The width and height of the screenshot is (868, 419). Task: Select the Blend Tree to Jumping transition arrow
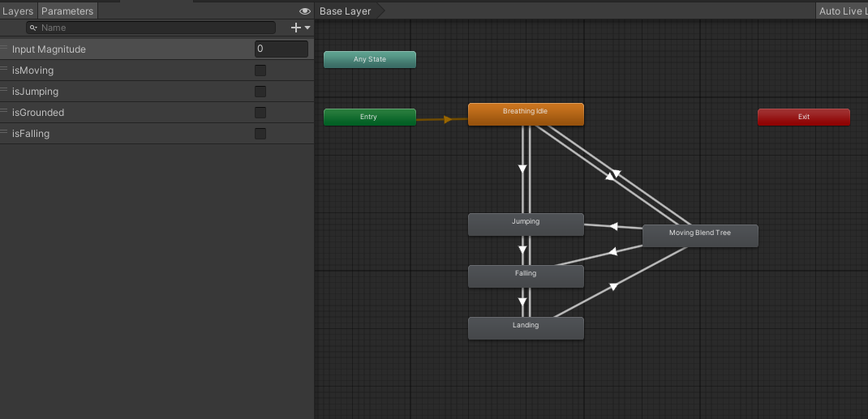pyautogui.click(x=613, y=226)
